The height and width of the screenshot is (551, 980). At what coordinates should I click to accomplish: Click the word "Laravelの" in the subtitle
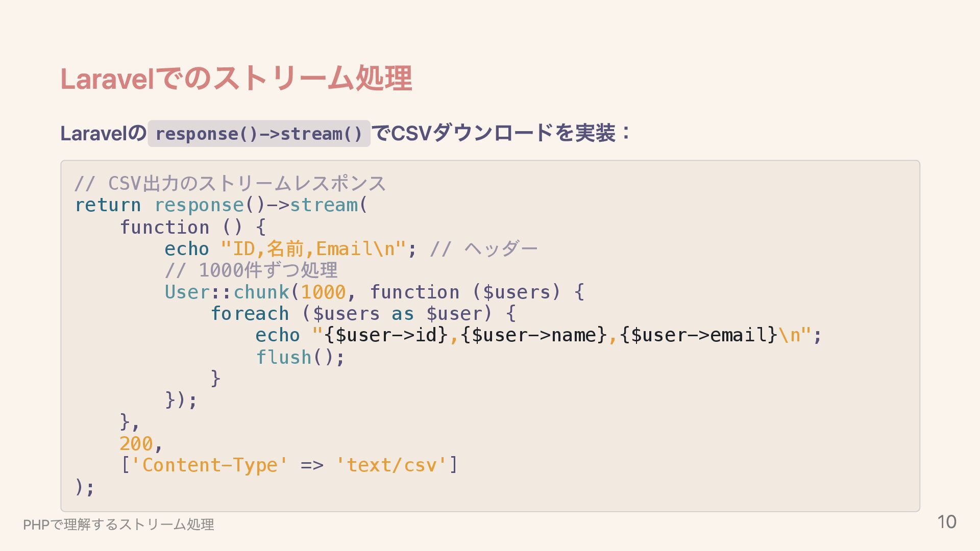tap(103, 134)
